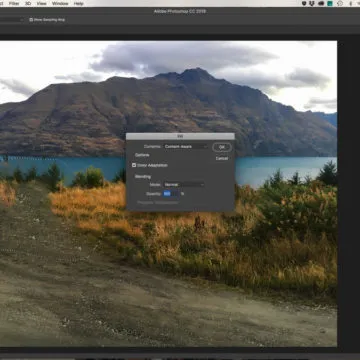The image size is (360, 360).
Task: Click the Fill dialog title bar
Action: click(180, 136)
